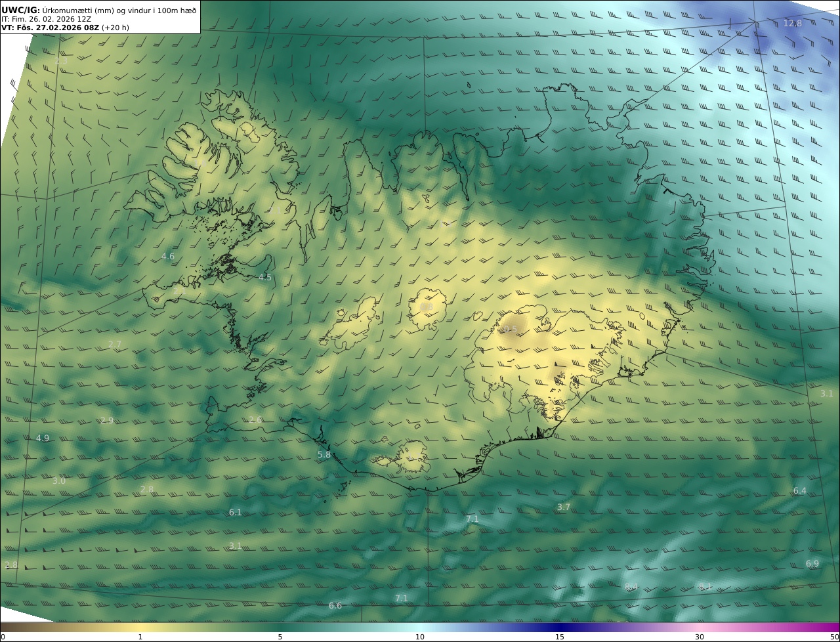Click the colorbar tick label 50

pos(834,637)
